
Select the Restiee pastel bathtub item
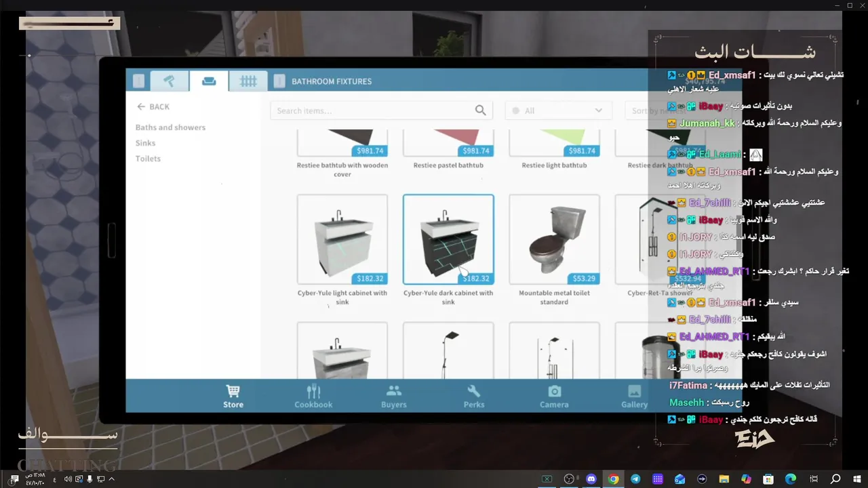click(448, 150)
